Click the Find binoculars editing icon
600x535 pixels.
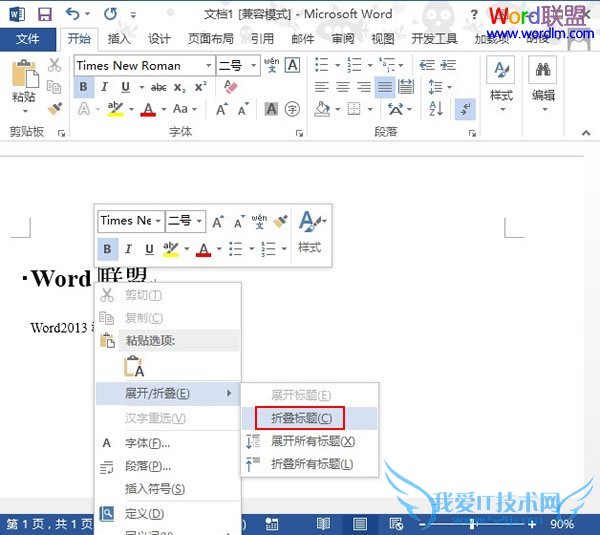[543, 70]
